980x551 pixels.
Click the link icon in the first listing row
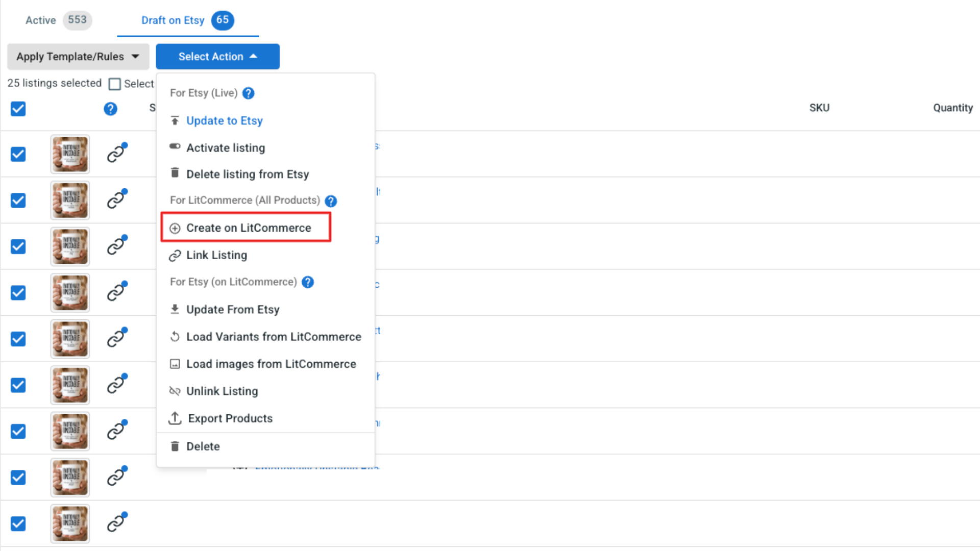click(x=117, y=153)
